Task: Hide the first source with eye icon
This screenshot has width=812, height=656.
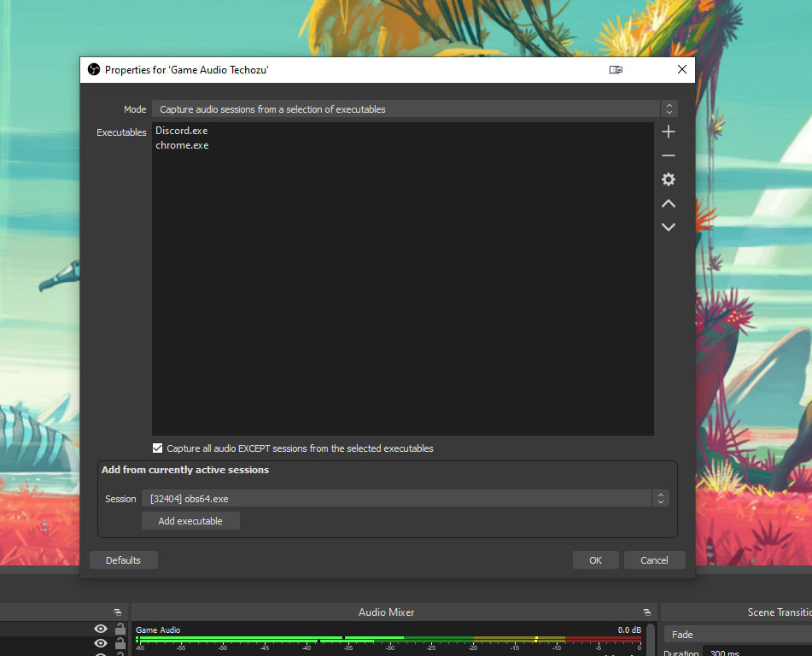Action: pos(101,629)
